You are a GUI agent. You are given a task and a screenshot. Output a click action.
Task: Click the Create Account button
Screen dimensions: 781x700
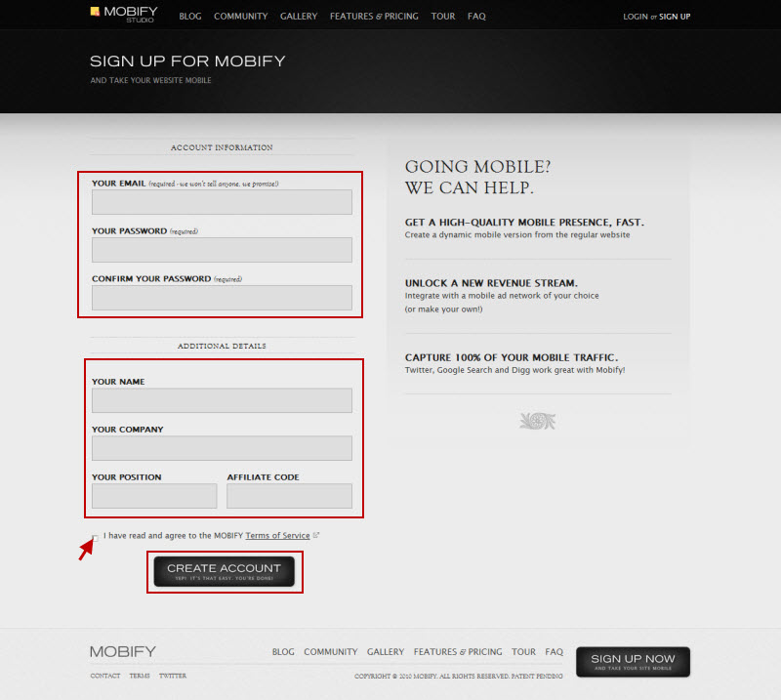(x=225, y=571)
